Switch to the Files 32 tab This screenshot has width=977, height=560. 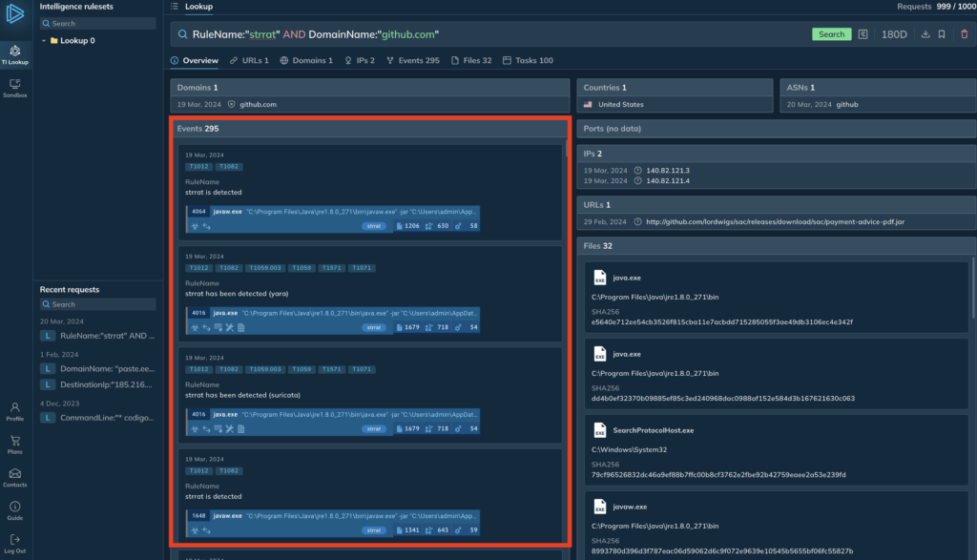473,60
